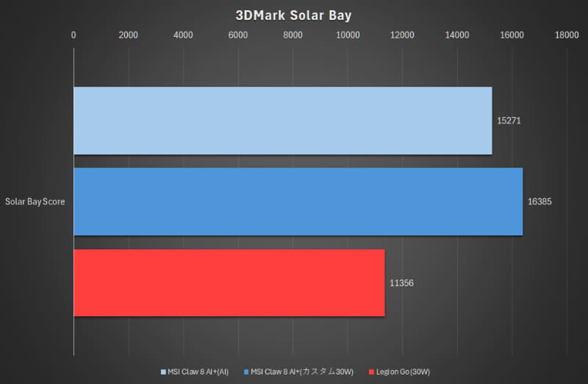Click axis value 18000
The width and height of the screenshot is (588, 384).
567,35
